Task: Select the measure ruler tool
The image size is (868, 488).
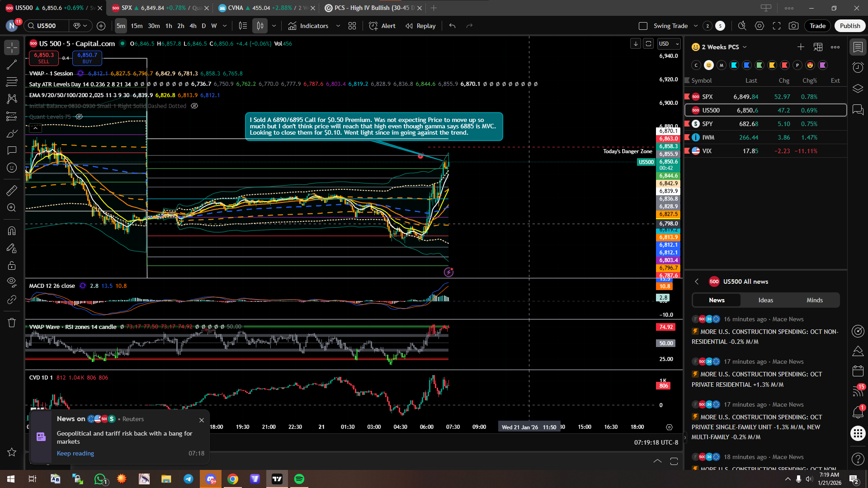Action: pyautogui.click(x=12, y=191)
